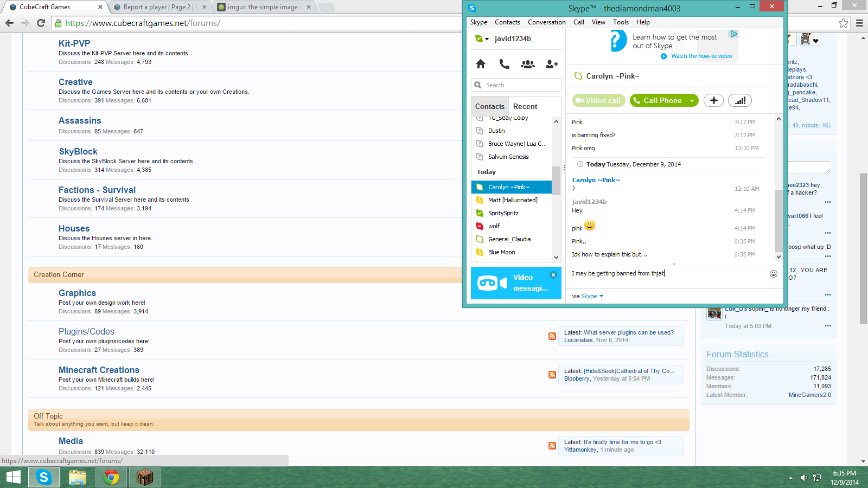The height and width of the screenshot is (488, 868).
Task: Select contact Matt [Hallucinated]
Action: (512, 200)
